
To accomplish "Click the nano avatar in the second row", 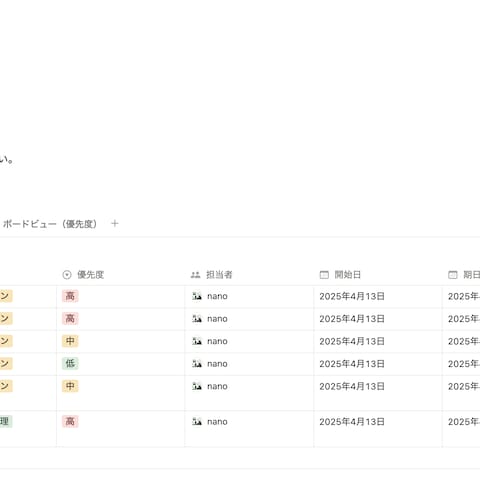I will pyautogui.click(x=197, y=319).
